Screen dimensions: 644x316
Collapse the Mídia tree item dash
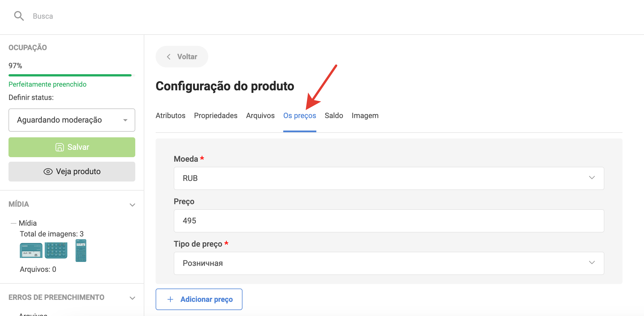(x=13, y=223)
